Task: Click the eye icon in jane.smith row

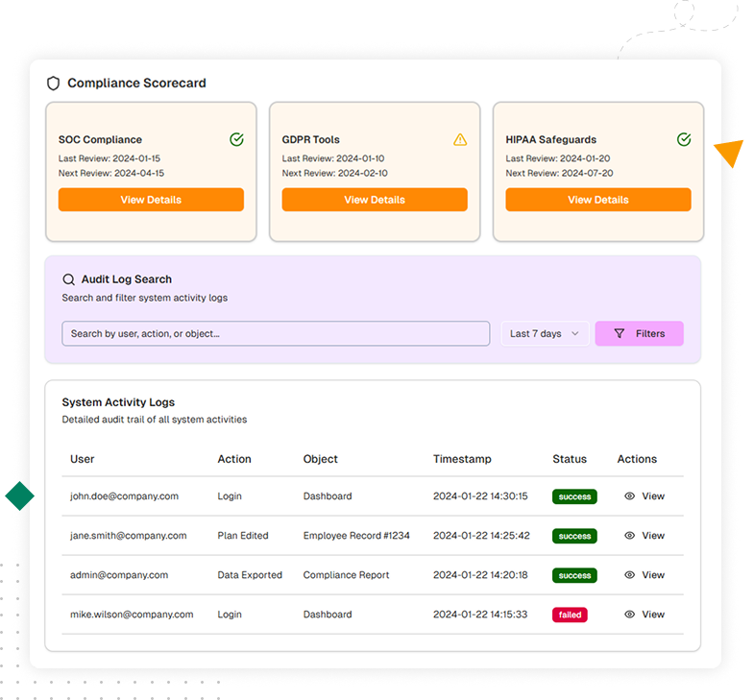Action: (629, 536)
